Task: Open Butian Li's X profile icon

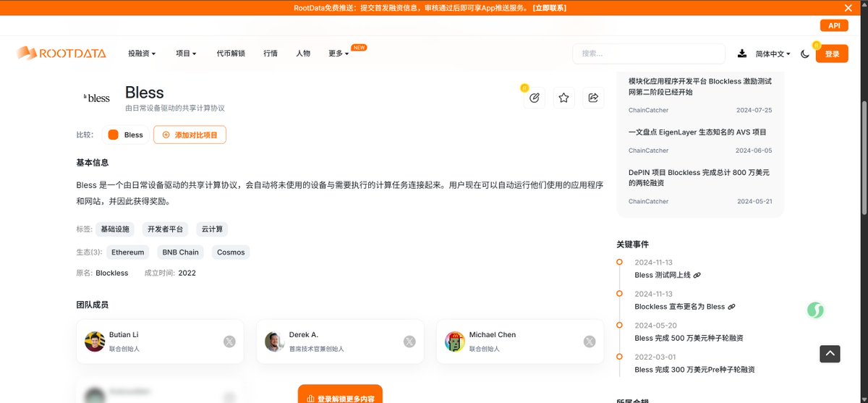Action: click(x=229, y=342)
